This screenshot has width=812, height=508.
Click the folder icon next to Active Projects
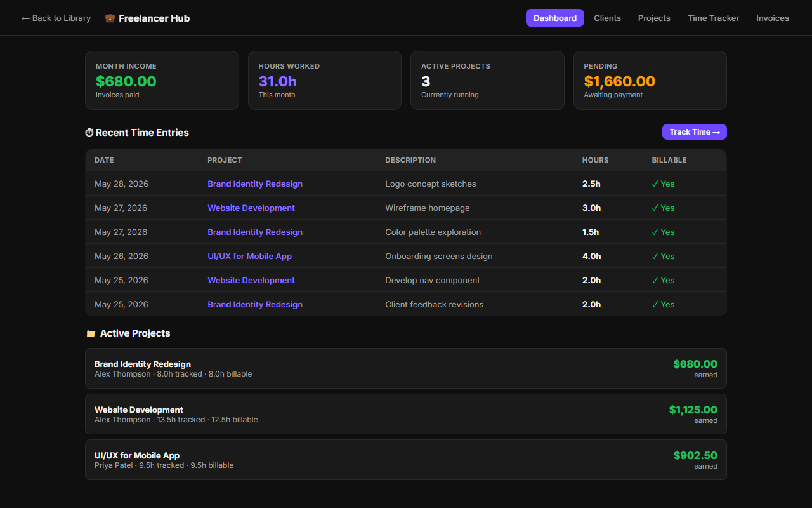coord(91,333)
